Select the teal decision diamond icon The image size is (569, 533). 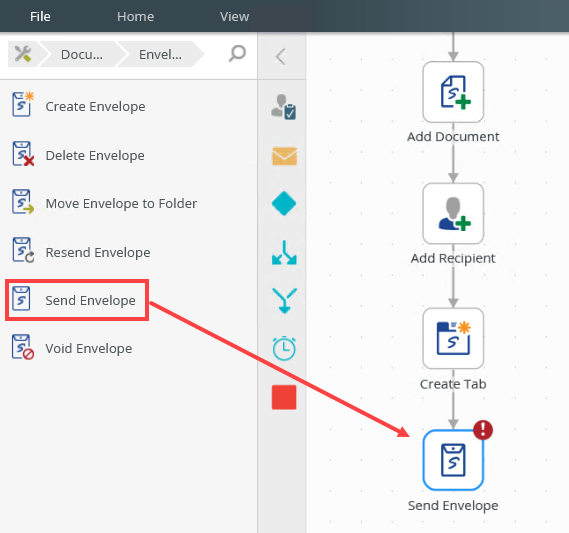point(284,204)
